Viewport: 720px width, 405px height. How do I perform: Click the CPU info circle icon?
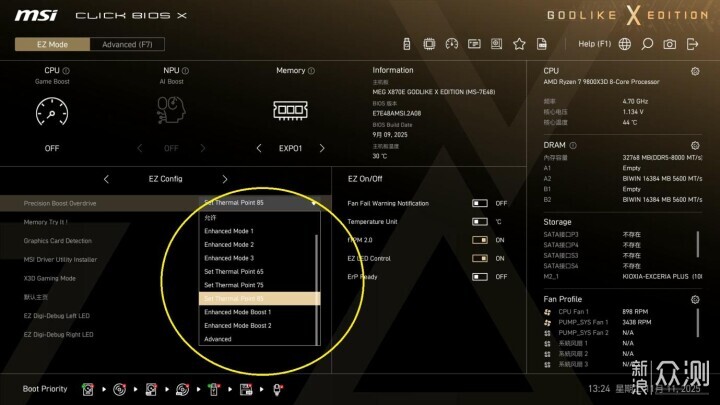point(66,71)
